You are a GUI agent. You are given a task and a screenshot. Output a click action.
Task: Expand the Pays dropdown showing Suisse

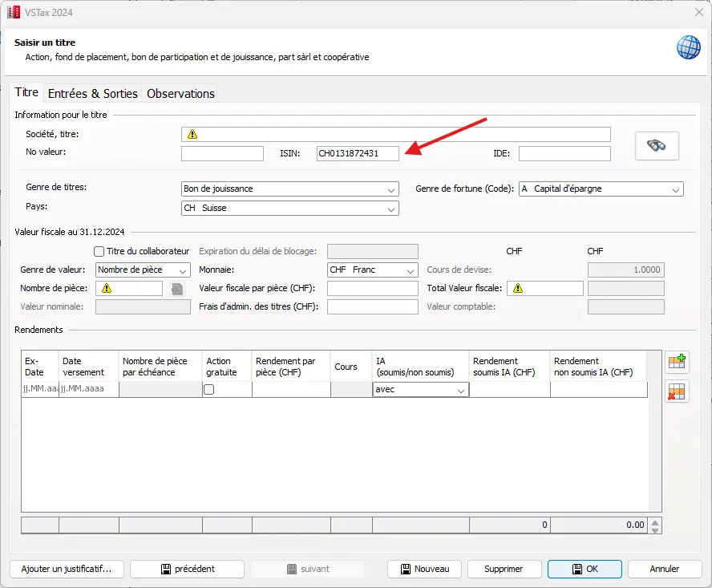289,209
